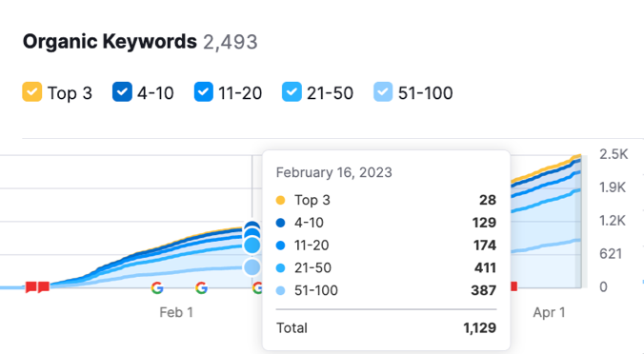Image resolution: width=644 pixels, height=354 pixels.
Task: Click the 2,493 keyword count
Action: coord(231,42)
